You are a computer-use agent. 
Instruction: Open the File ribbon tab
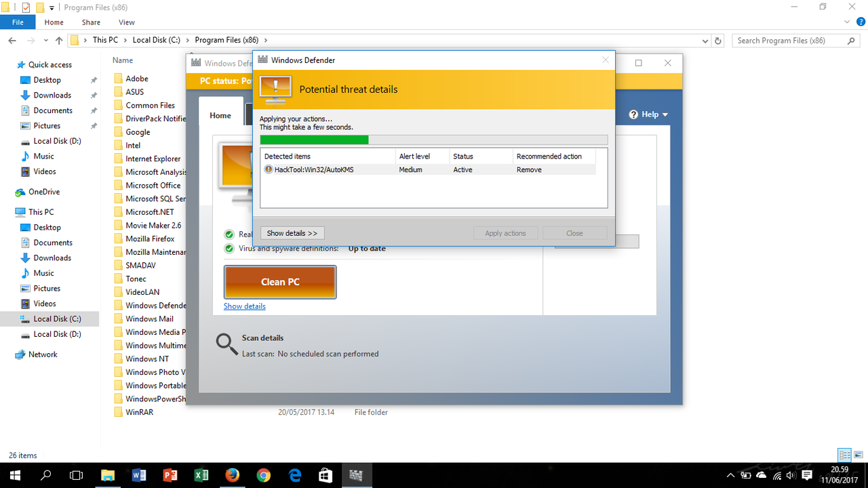(18, 22)
